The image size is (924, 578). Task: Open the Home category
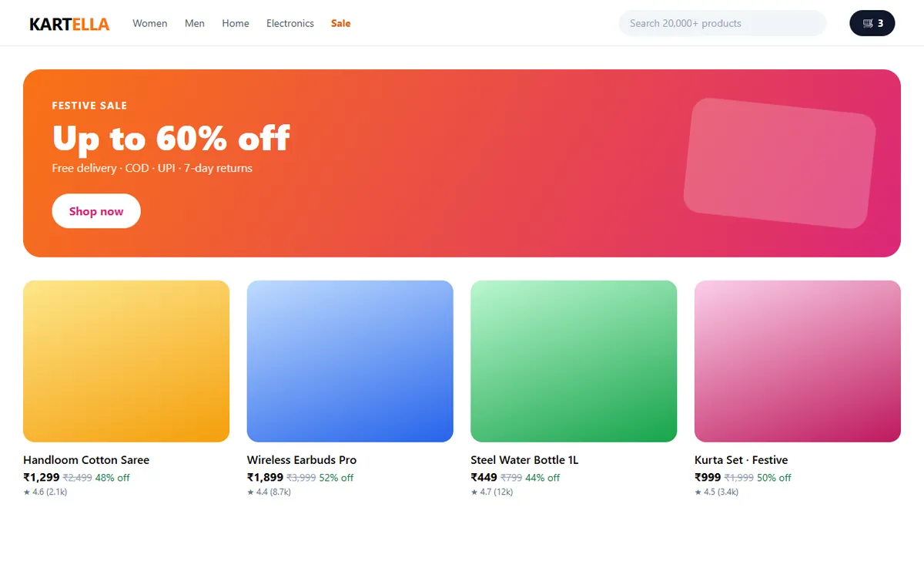pos(236,23)
